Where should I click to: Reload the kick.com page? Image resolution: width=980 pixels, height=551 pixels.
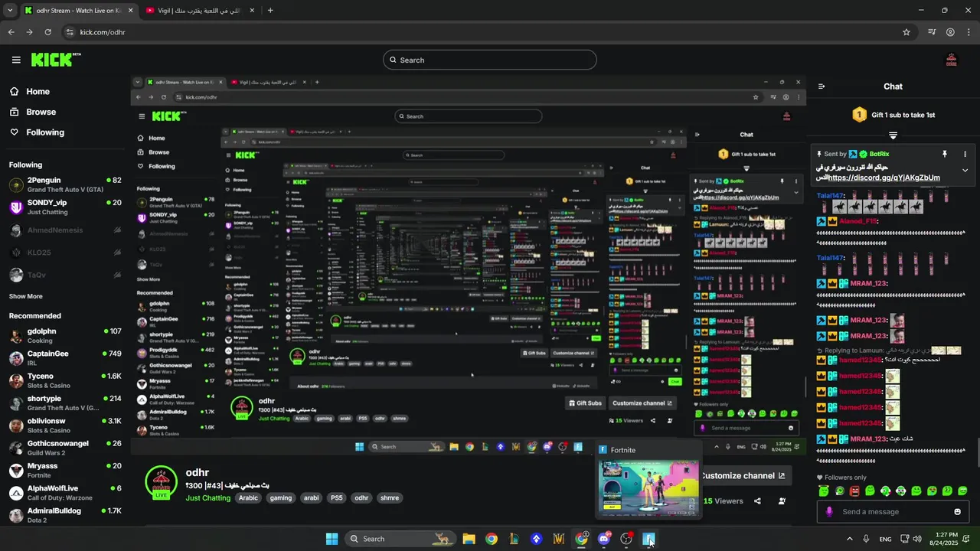(47, 32)
